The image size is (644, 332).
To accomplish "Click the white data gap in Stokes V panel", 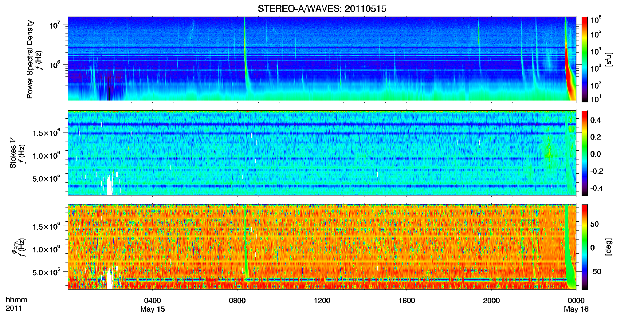I will [109, 185].
